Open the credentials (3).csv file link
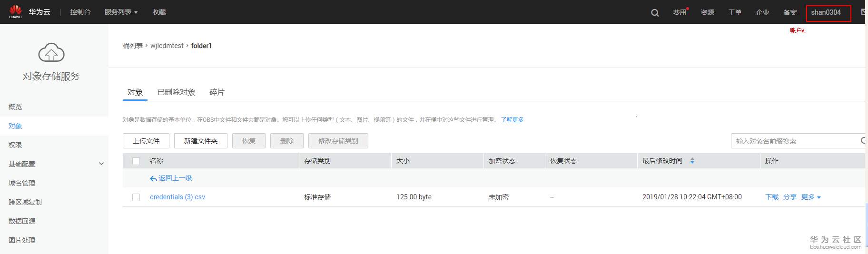This screenshot has height=254, width=868. tap(178, 197)
